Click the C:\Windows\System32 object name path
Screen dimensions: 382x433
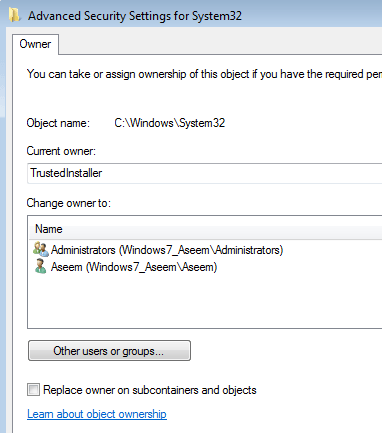tap(170, 123)
